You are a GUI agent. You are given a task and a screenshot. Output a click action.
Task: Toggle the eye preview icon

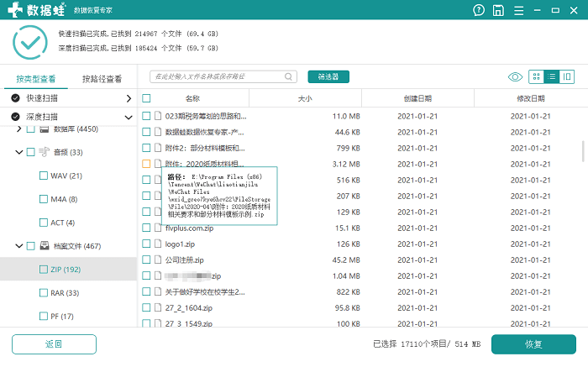click(x=515, y=77)
